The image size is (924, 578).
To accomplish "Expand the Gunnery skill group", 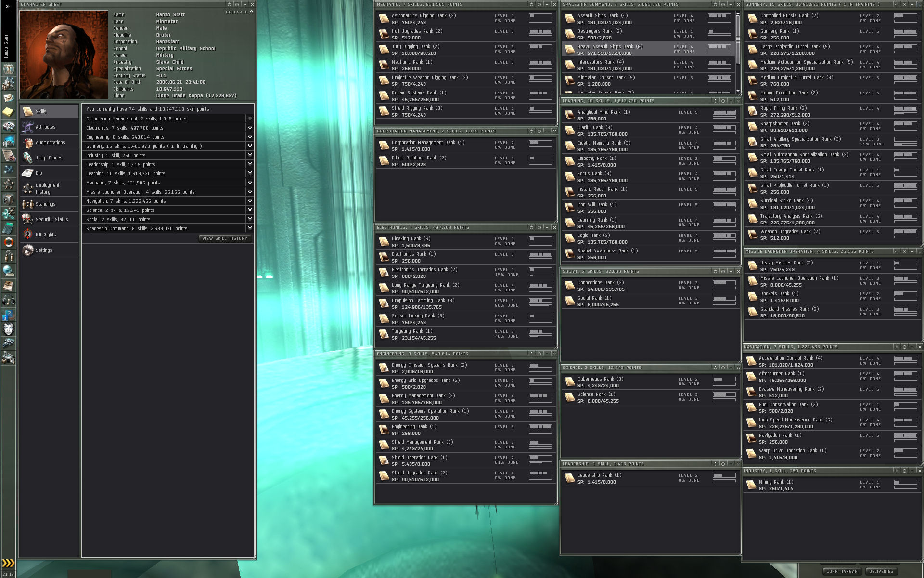I will [250, 146].
